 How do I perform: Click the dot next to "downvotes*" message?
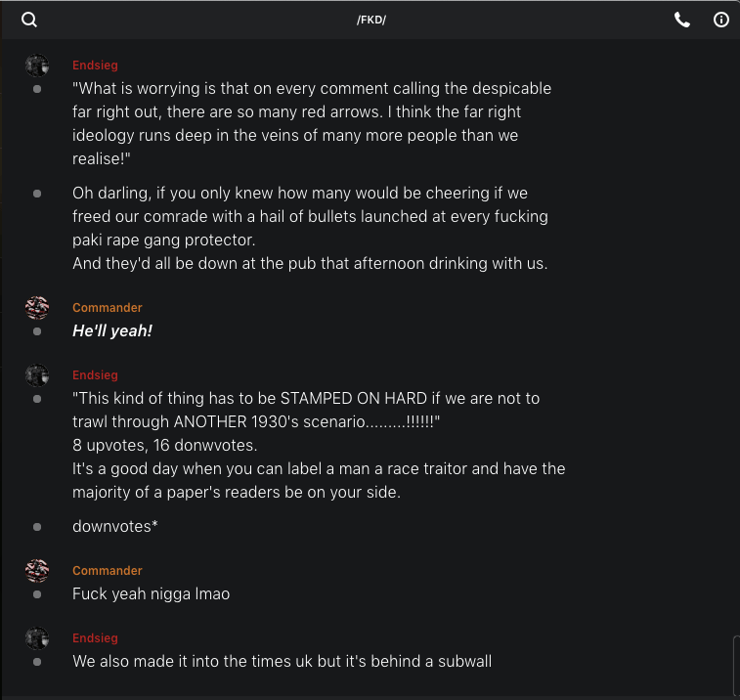[x=37, y=527]
